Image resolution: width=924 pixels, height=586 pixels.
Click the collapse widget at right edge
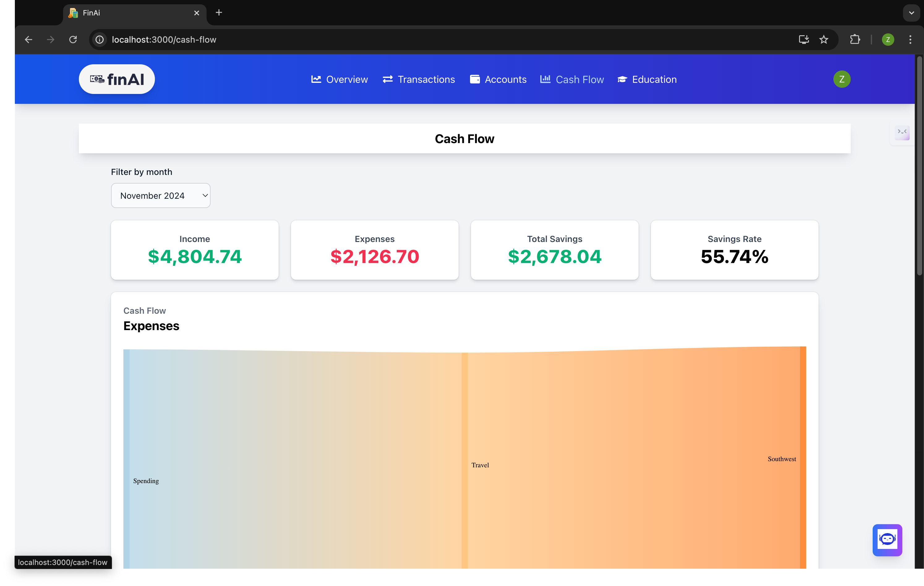tap(902, 132)
